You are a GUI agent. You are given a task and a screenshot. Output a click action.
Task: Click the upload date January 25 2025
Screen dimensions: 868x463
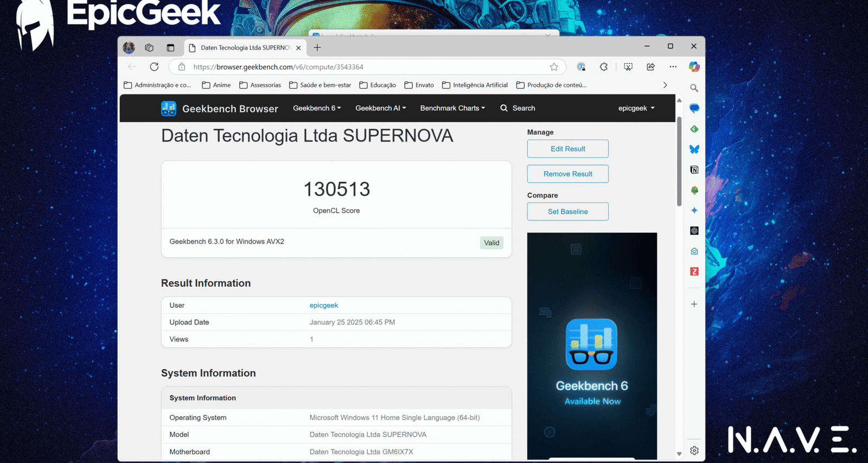352,322
